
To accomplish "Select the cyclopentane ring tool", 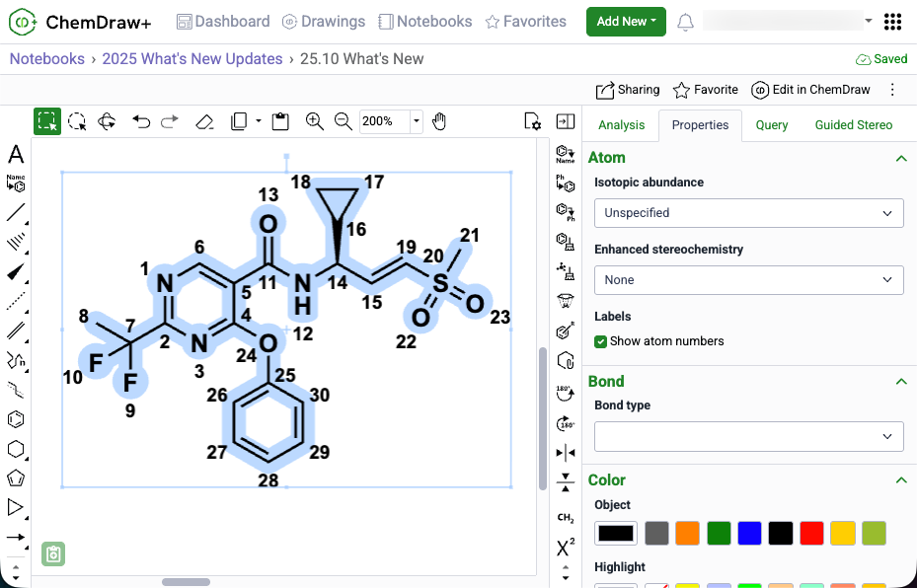I will [x=16, y=478].
